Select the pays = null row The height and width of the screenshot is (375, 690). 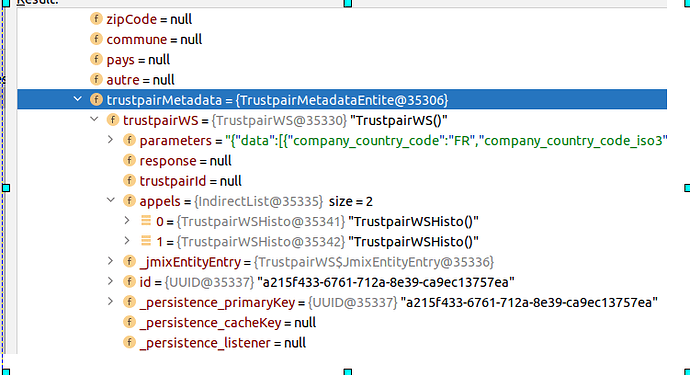[x=138, y=60]
